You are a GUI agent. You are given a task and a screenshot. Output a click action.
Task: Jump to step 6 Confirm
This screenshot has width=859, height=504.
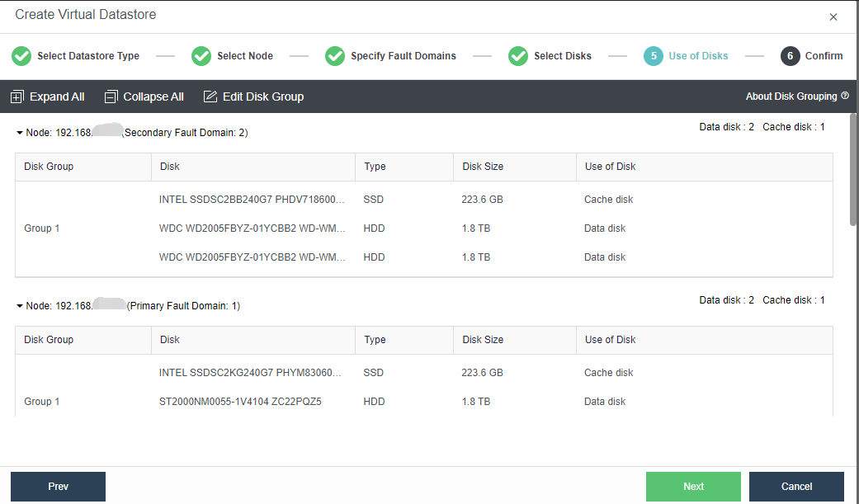point(791,56)
